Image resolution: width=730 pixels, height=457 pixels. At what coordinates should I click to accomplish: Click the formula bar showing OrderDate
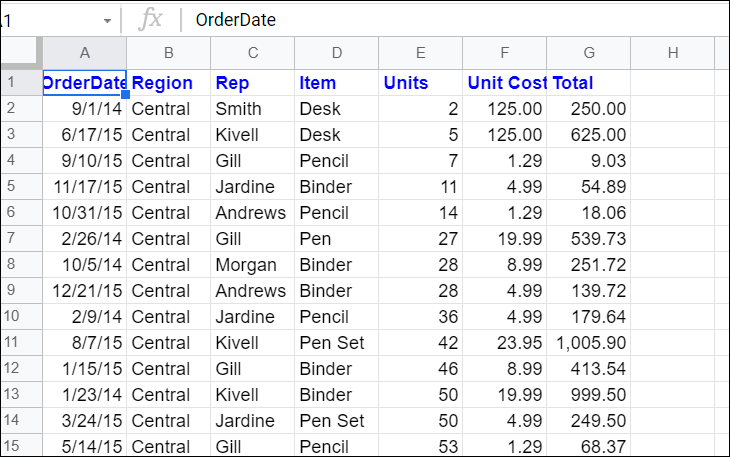tap(456, 20)
